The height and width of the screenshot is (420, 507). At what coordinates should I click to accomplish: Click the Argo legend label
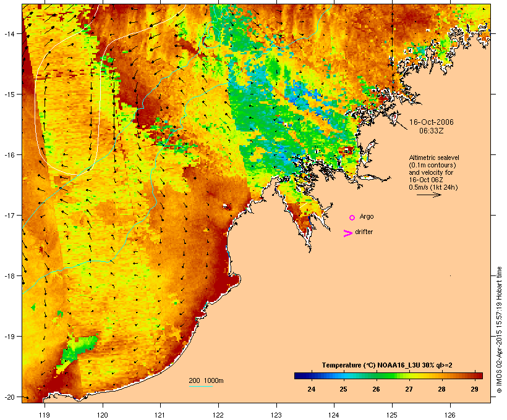point(367,216)
